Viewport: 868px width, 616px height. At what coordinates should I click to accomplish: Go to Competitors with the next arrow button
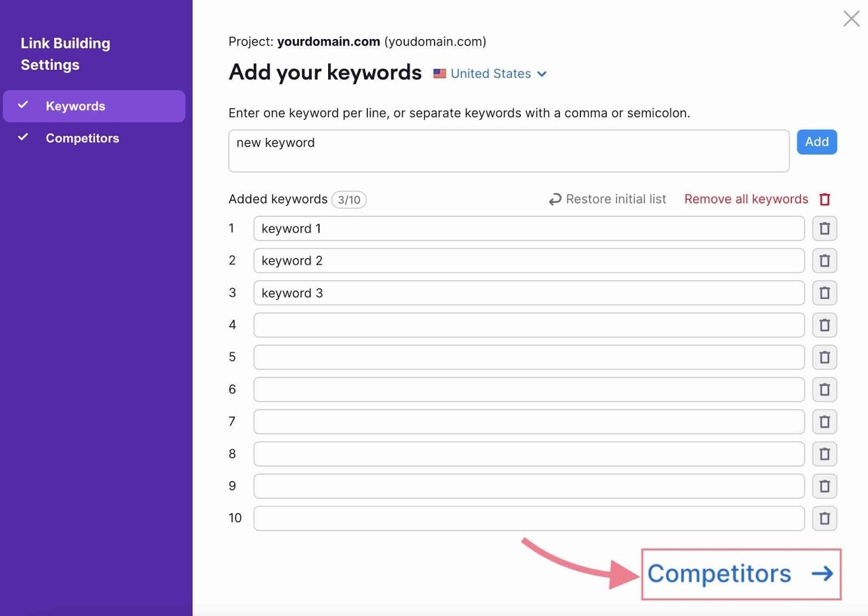point(741,574)
